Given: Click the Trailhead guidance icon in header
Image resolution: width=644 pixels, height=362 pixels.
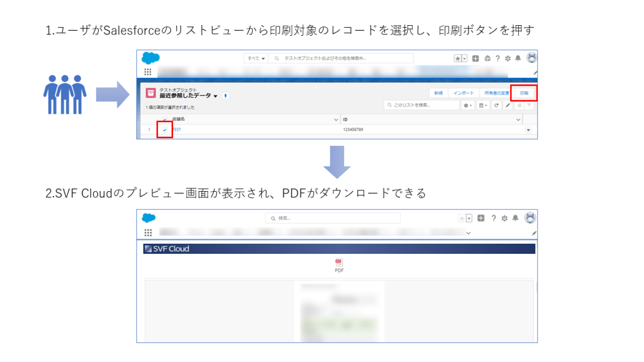Looking at the screenshot, I should 486,58.
